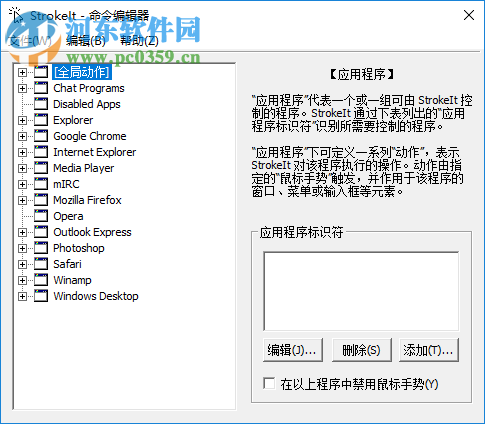Viewport: 485px width, 424px height.
Task: Expand the Winamp tree node
Action: pos(22,280)
